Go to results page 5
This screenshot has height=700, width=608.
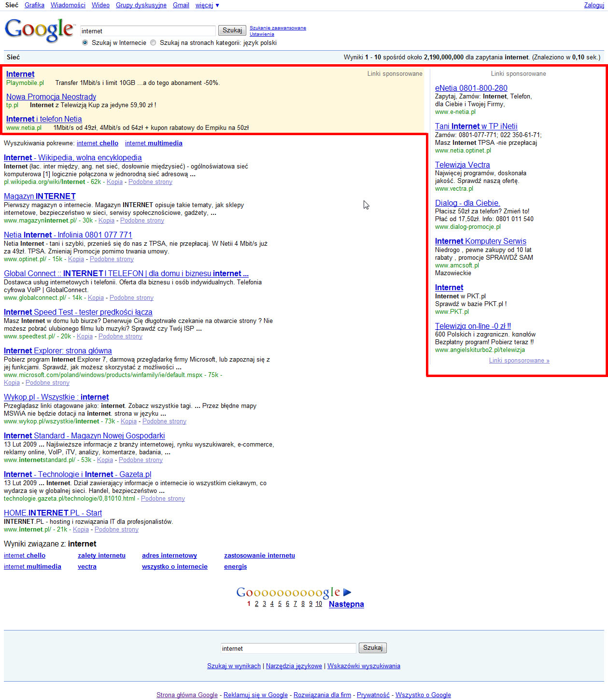pyautogui.click(x=280, y=604)
